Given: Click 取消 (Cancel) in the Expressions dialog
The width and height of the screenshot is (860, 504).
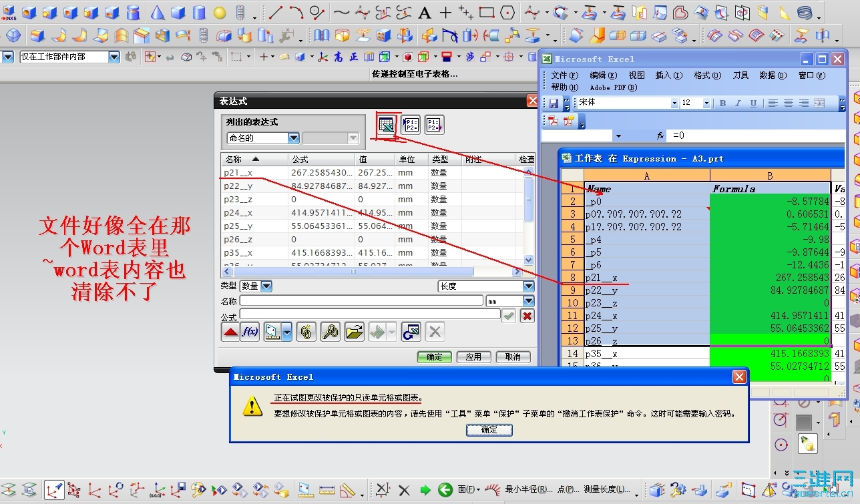Looking at the screenshot, I should [513, 357].
